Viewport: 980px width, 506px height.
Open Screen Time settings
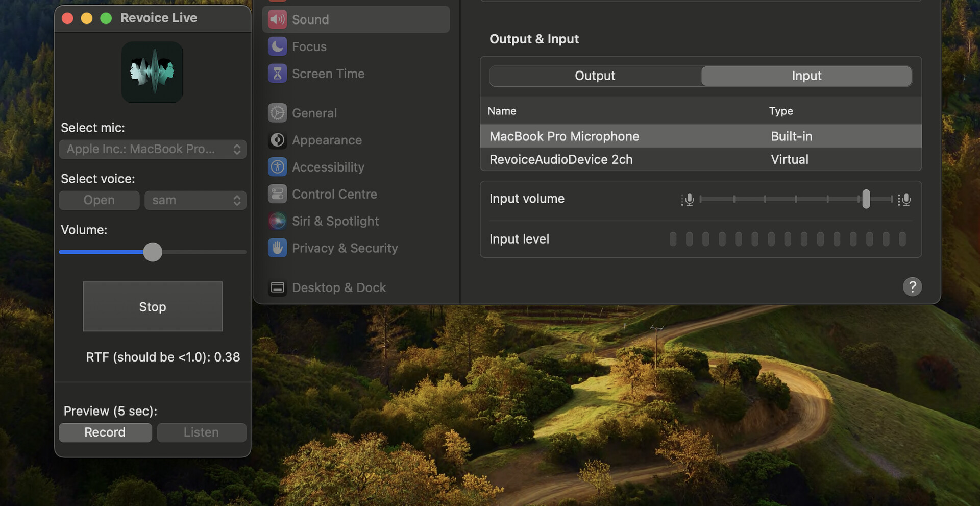pos(356,74)
